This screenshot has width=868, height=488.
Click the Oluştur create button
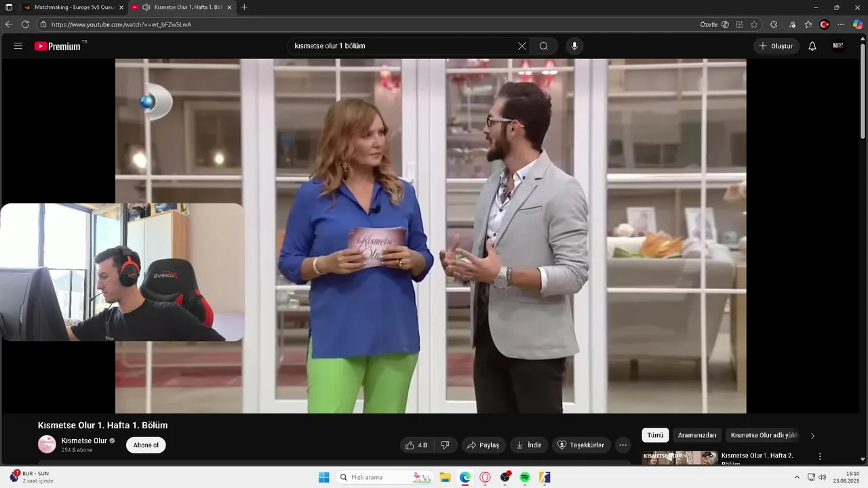tap(776, 46)
